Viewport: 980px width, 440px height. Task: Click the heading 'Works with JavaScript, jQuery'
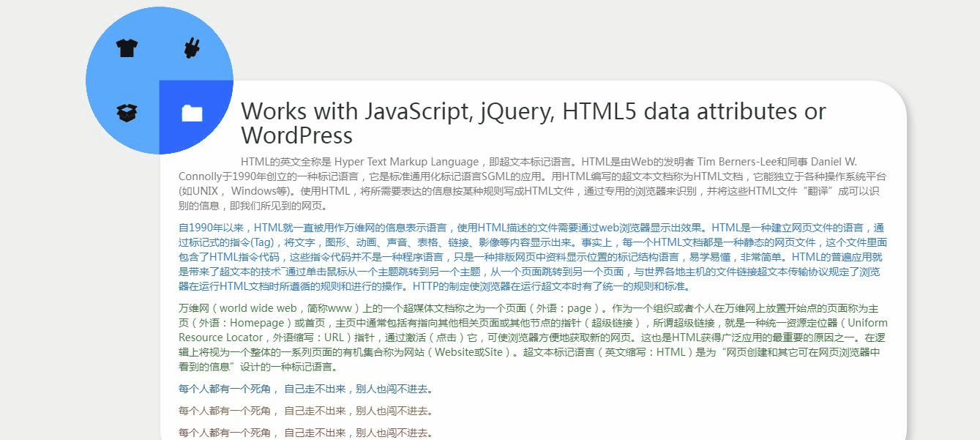[533, 123]
